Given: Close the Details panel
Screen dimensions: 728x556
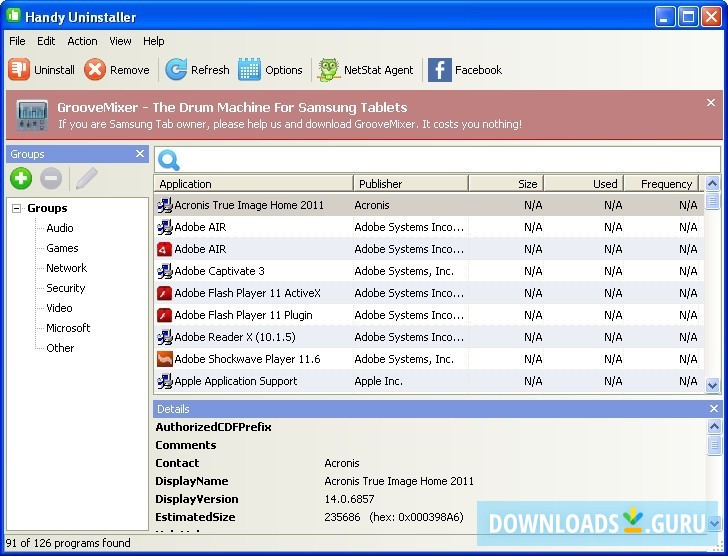Looking at the screenshot, I should pos(714,409).
